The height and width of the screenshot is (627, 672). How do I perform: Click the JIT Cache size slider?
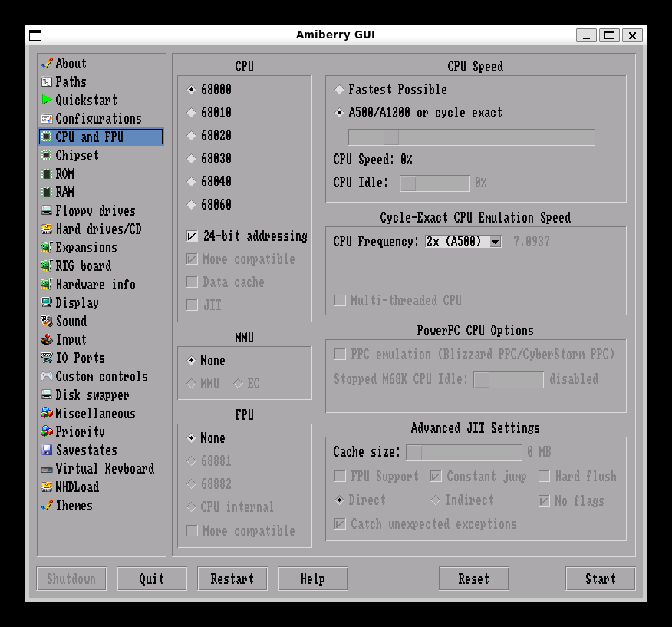click(464, 453)
